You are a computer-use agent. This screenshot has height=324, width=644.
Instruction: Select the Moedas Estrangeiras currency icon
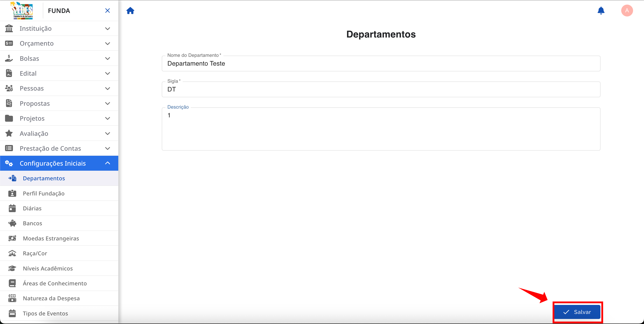(12, 238)
